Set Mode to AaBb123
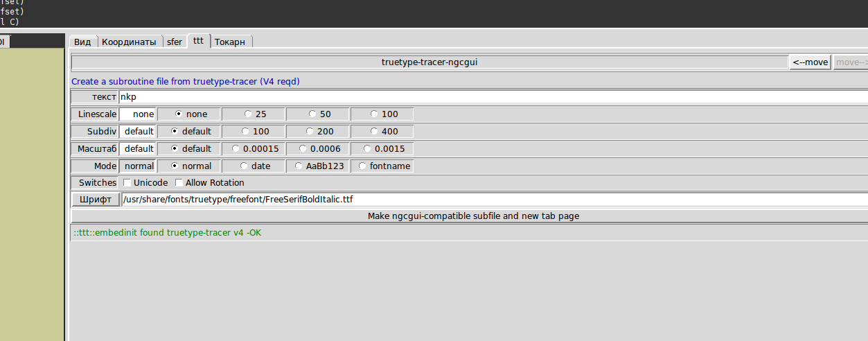Image resolution: width=868 pixels, height=341 pixels. 319,166
